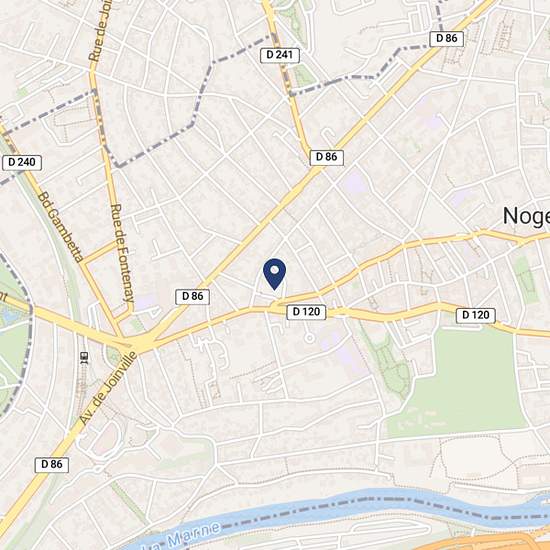Click the D 241 road shield

(280, 55)
